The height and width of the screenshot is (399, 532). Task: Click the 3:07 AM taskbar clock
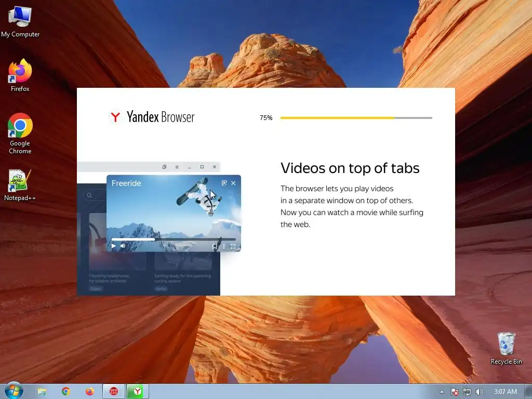(x=505, y=392)
